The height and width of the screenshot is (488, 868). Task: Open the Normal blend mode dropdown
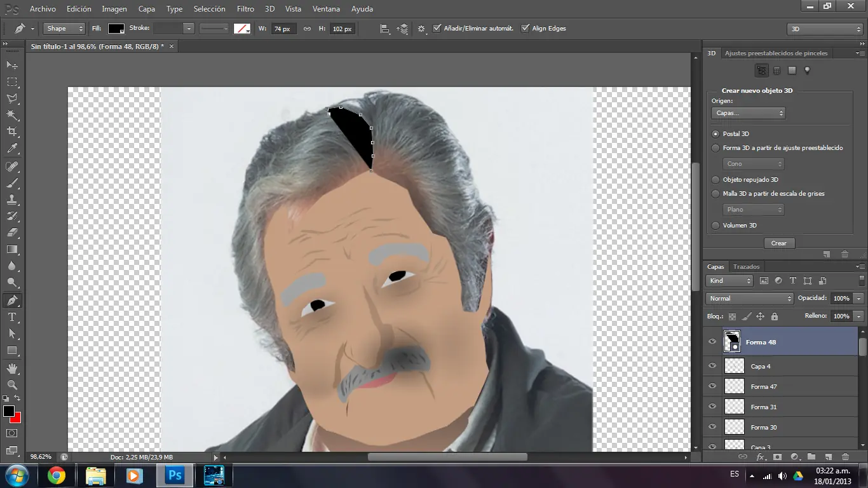coord(750,299)
